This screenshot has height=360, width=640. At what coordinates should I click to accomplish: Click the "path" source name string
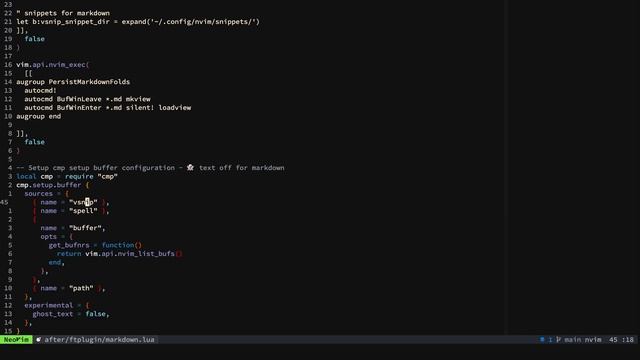tap(81, 288)
